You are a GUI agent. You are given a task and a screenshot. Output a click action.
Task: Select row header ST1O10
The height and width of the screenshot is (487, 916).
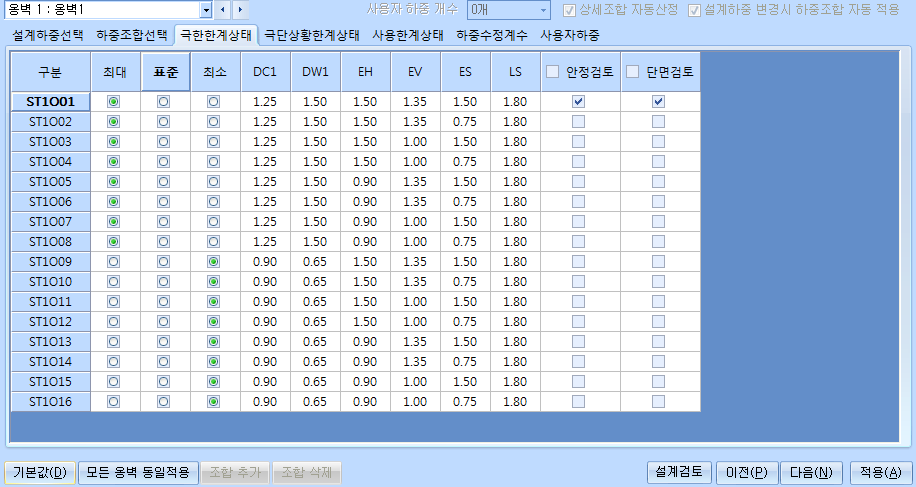pyautogui.click(x=51, y=281)
